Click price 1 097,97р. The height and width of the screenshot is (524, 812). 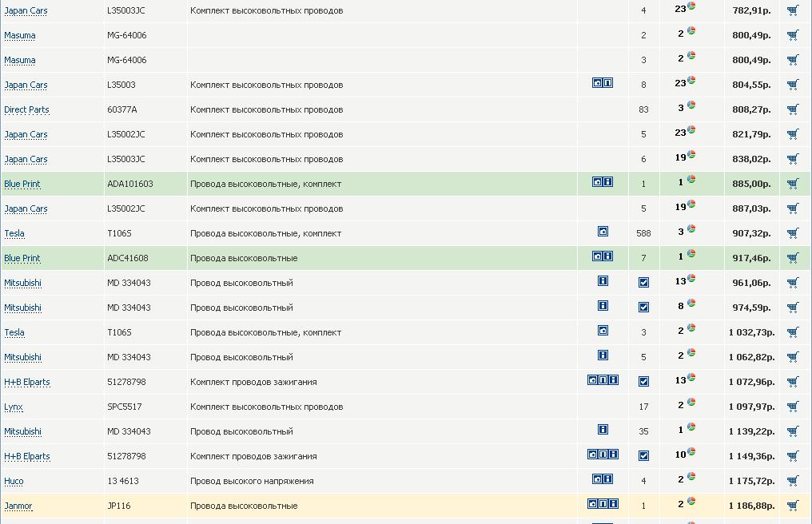[x=751, y=407]
